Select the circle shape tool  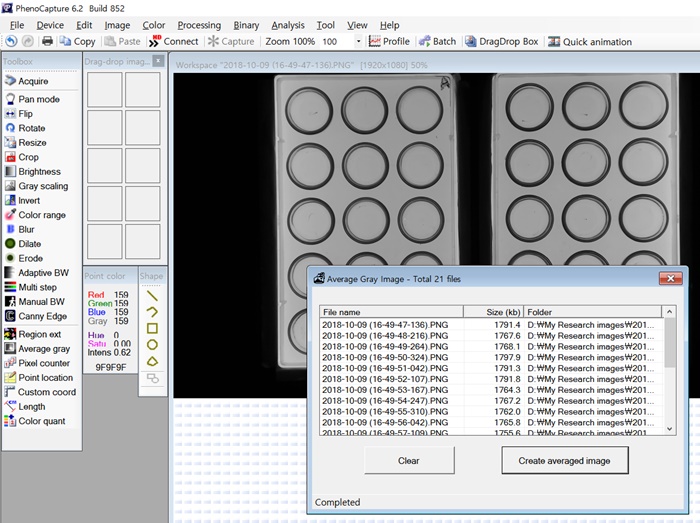click(x=152, y=343)
